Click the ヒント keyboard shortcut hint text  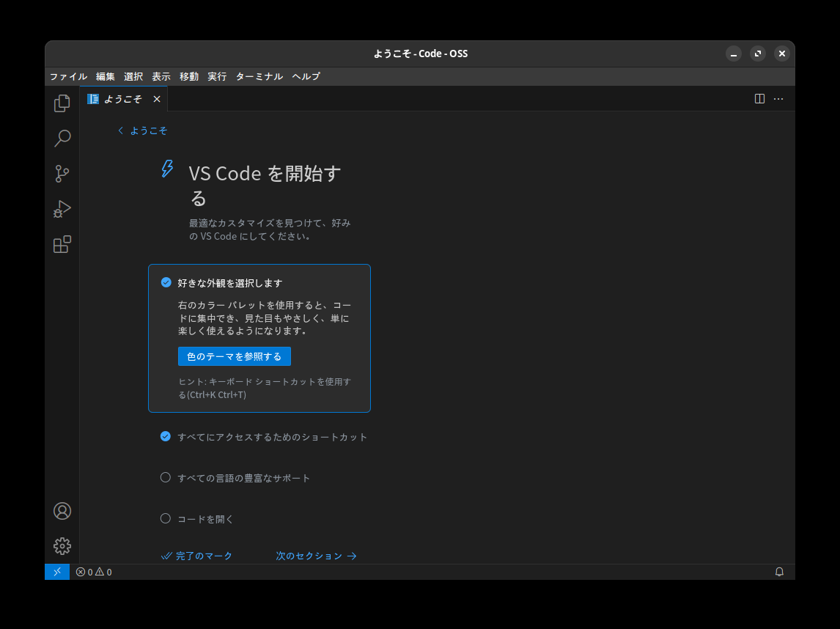click(x=265, y=388)
